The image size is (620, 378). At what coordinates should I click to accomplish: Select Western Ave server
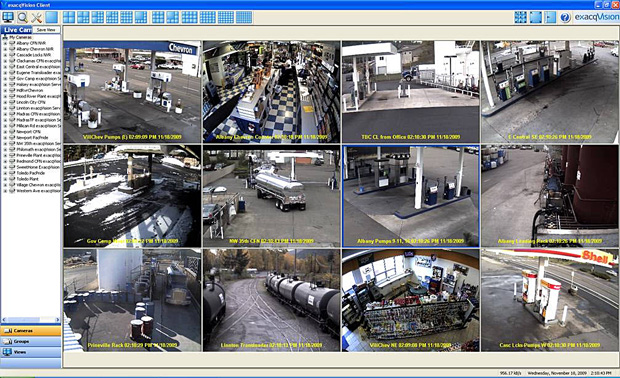pos(38,191)
